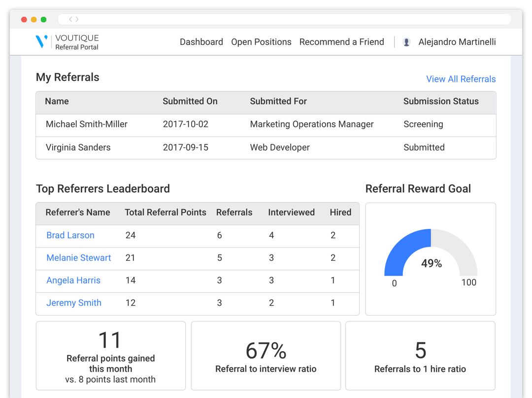Click the date 2017-09-15
This screenshot has height=398, width=532.
186,147
